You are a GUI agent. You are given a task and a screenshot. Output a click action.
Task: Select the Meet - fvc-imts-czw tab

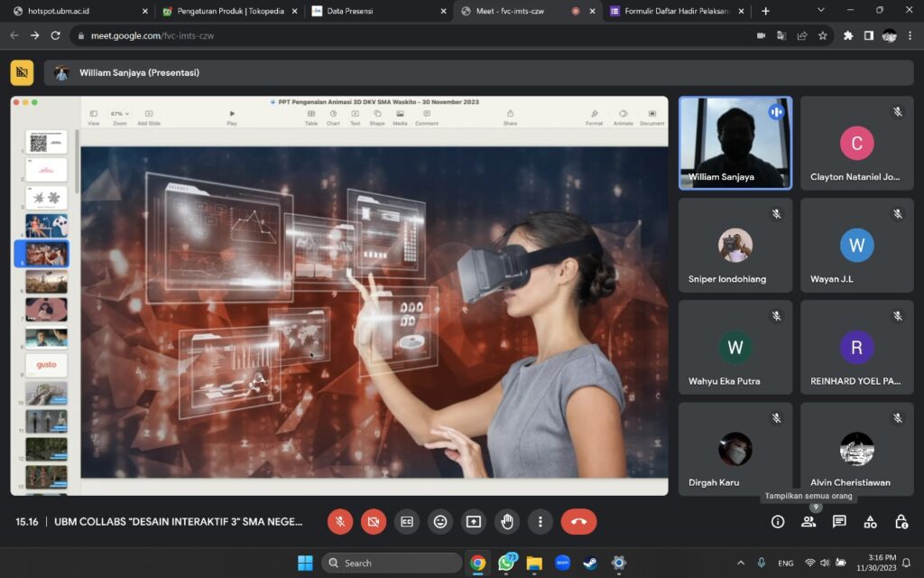point(527,11)
